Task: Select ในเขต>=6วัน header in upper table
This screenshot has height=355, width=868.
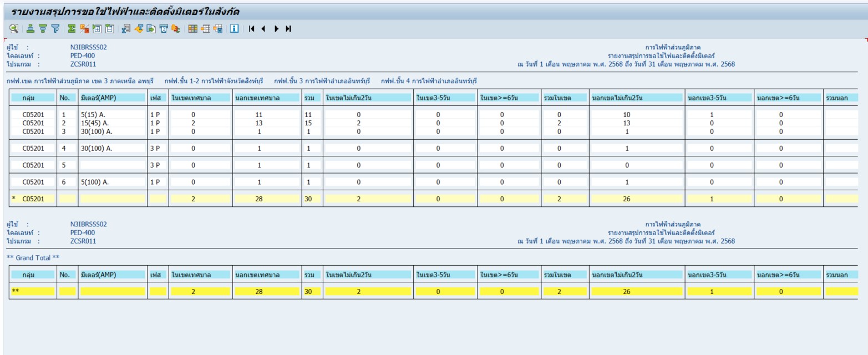Action: click(x=509, y=97)
